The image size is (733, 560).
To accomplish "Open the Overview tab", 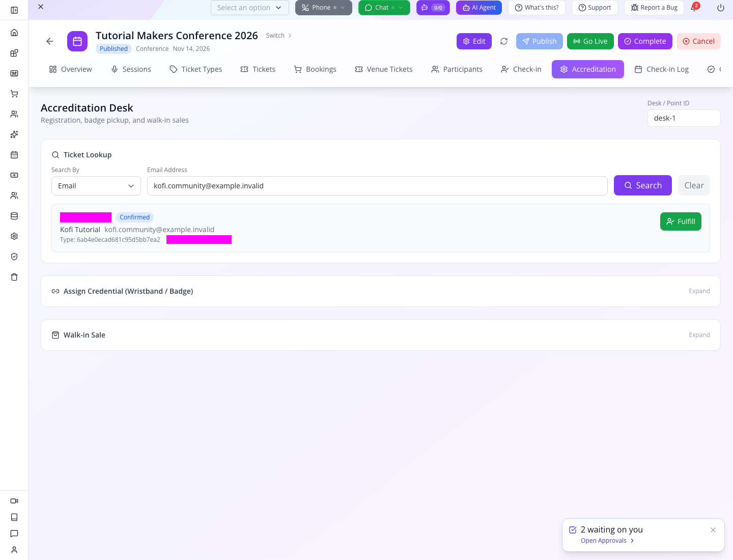I will pos(71,69).
